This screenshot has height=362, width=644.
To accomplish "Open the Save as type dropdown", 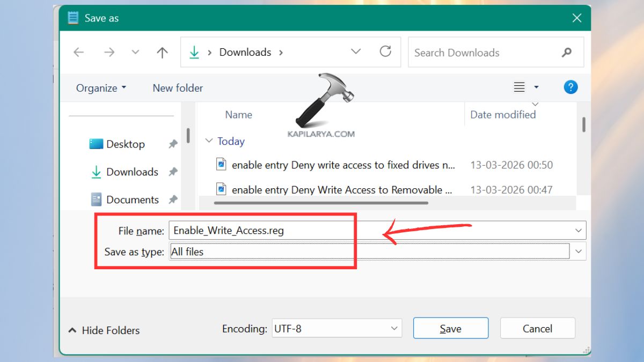I will 579,251.
